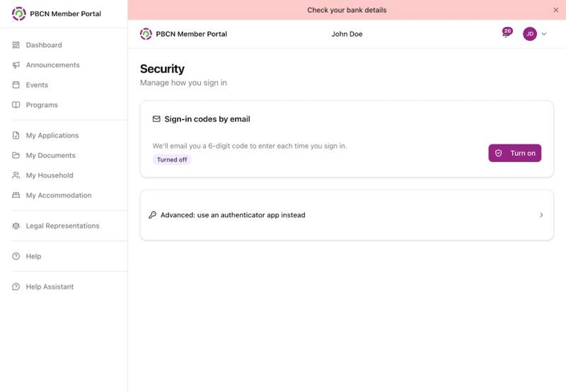Screen dimensions: 566x392
Task: Click the My Household people icon
Action: tap(16, 175)
